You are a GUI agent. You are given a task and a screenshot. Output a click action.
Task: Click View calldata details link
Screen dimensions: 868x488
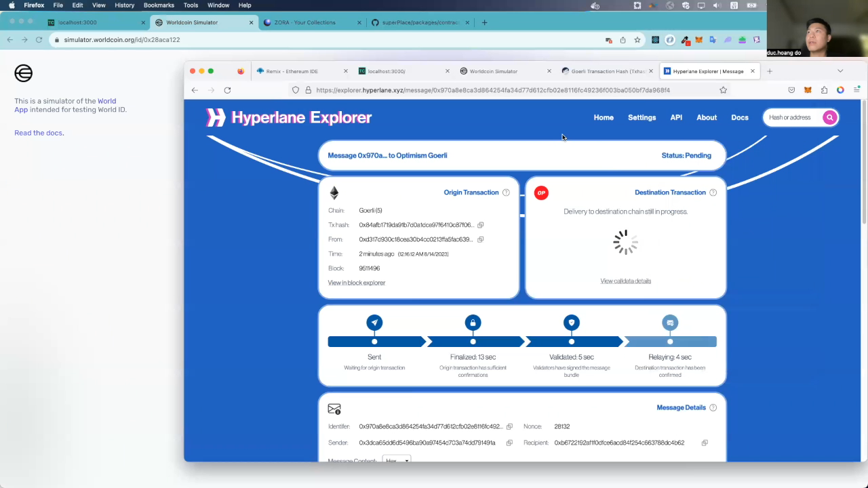[625, 281]
